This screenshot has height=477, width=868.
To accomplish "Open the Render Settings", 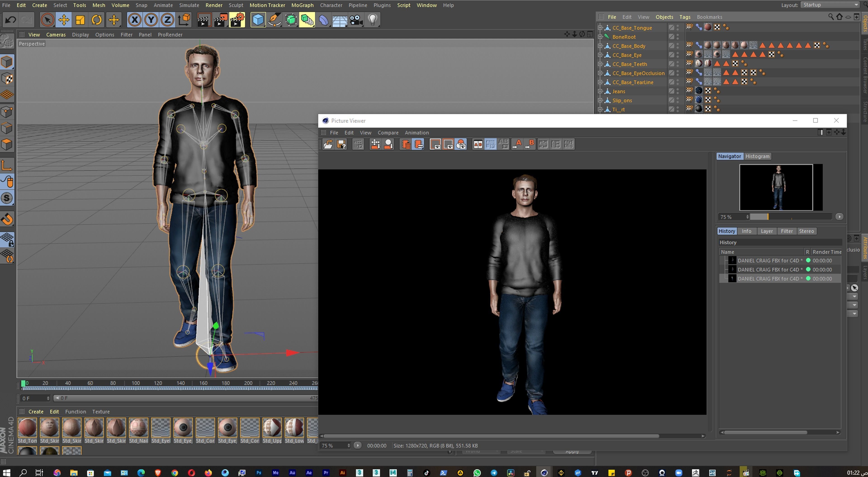I will click(237, 19).
